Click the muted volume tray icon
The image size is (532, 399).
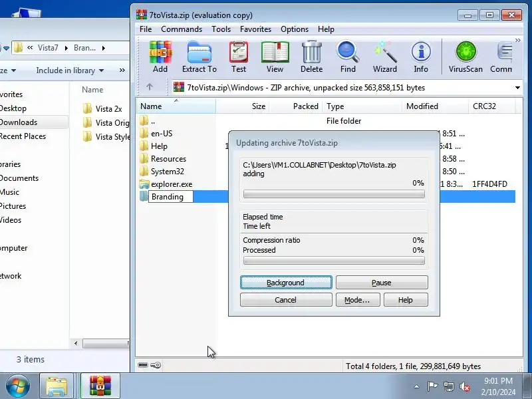[464, 386]
